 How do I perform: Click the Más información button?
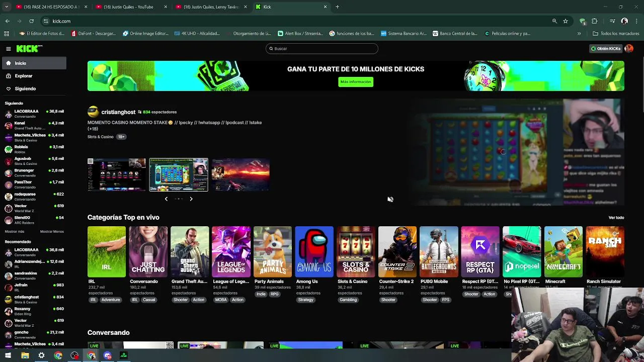click(x=356, y=82)
